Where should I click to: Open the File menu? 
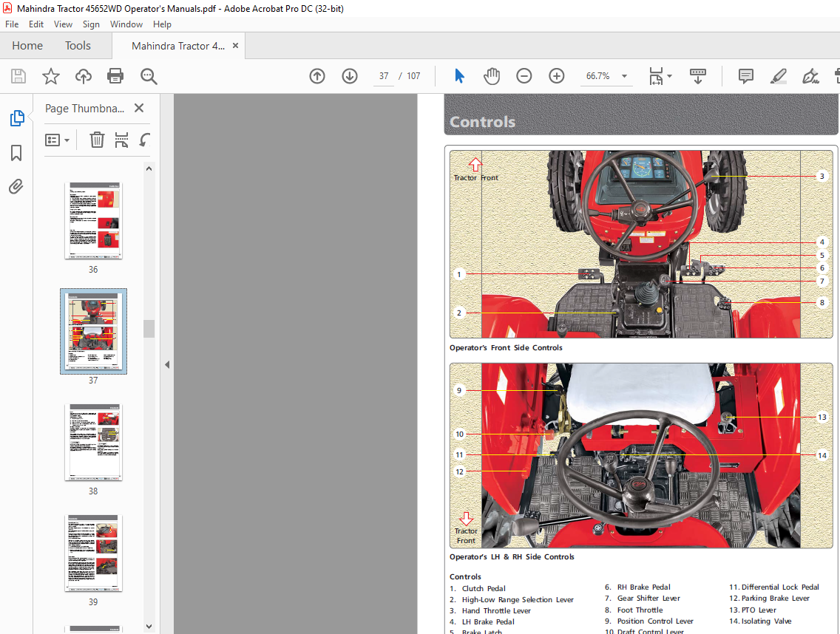pyautogui.click(x=12, y=24)
